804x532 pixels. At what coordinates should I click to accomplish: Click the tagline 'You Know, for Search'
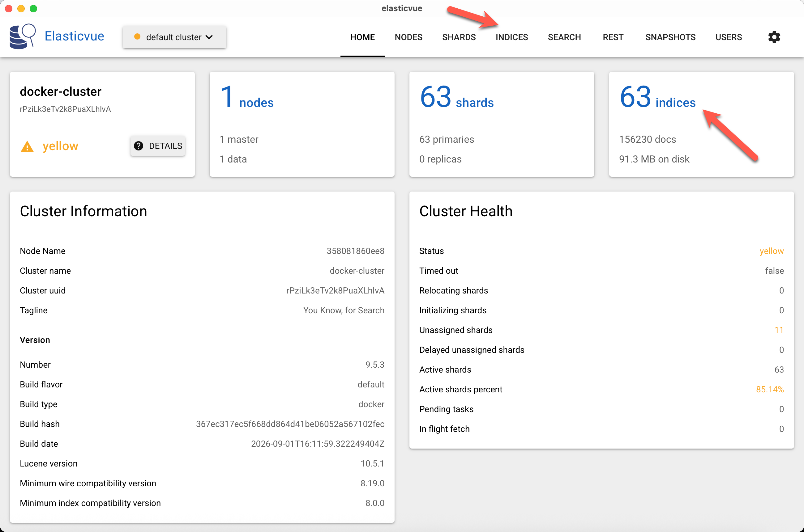[x=344, y=310]
